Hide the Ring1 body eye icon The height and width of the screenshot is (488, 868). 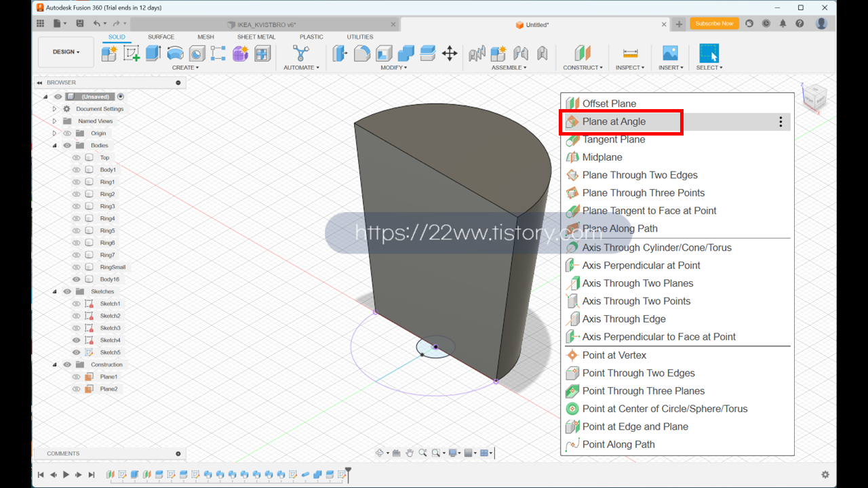pos(77,182)
